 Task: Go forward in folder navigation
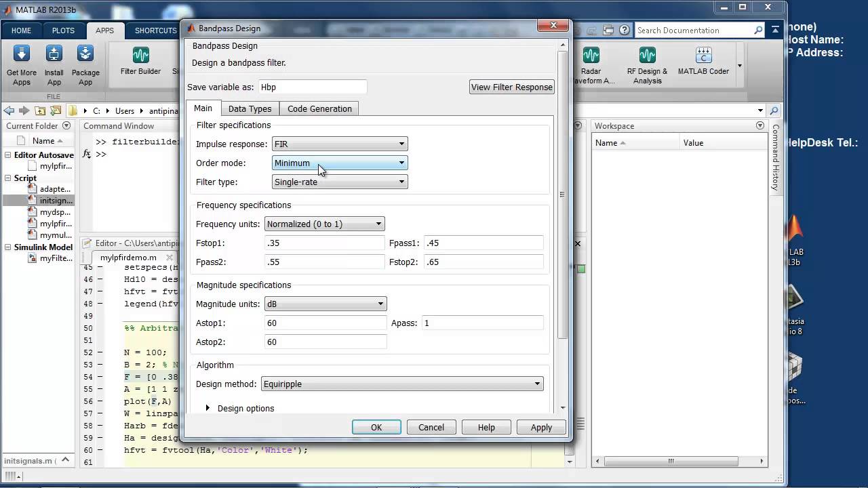24,110
